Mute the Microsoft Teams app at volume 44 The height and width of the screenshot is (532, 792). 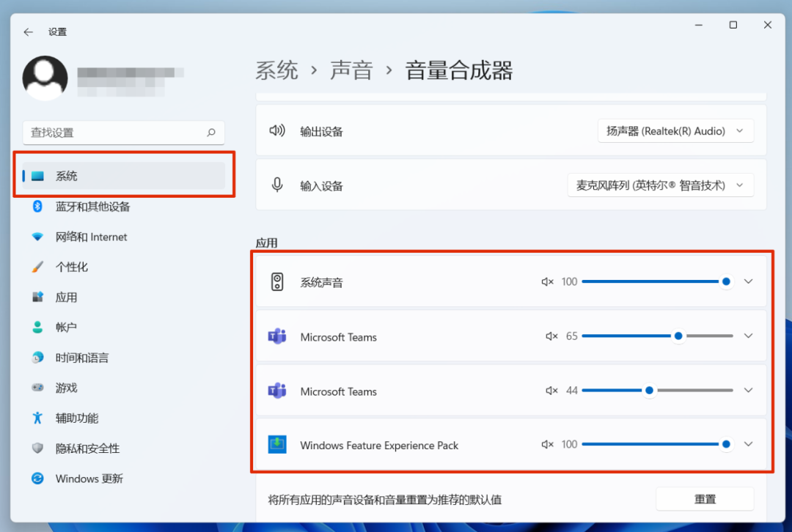click(x=551, y=391)
